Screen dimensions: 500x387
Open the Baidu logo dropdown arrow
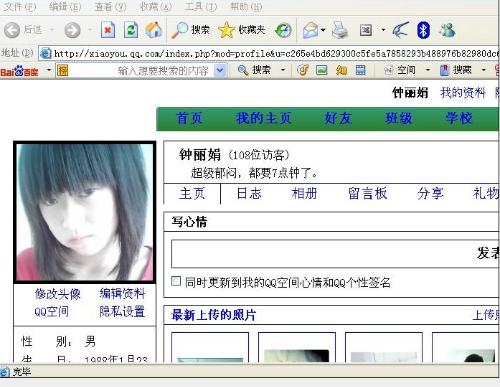49,70
